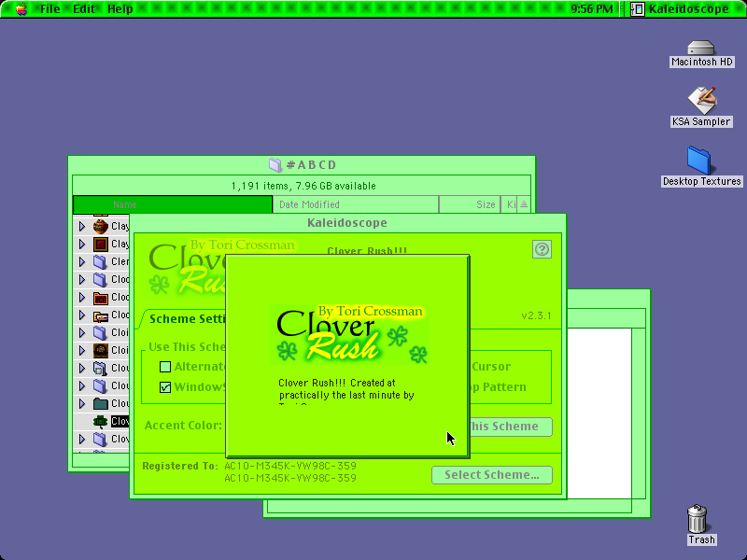Image resolution: width=747 pixels, height=560 pixels.
Task: Click the Kaleidoscope window title bar
Action: click(x=347, y=222)
